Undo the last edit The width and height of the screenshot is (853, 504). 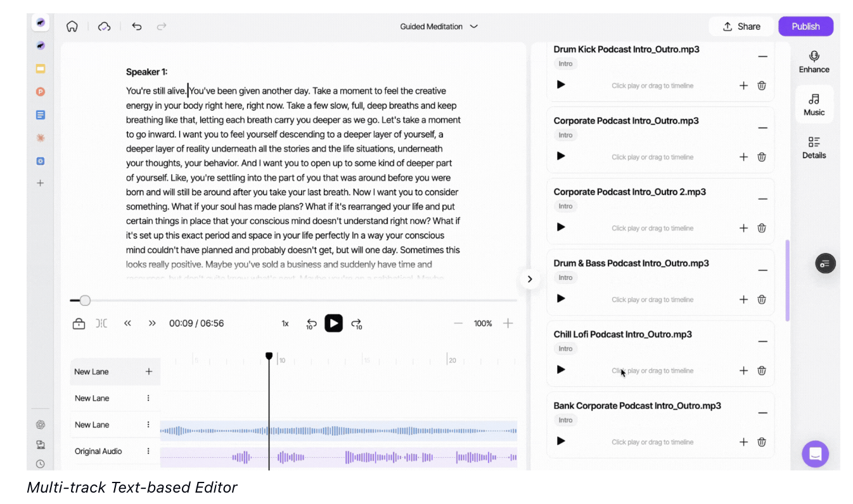click(136, 27)
